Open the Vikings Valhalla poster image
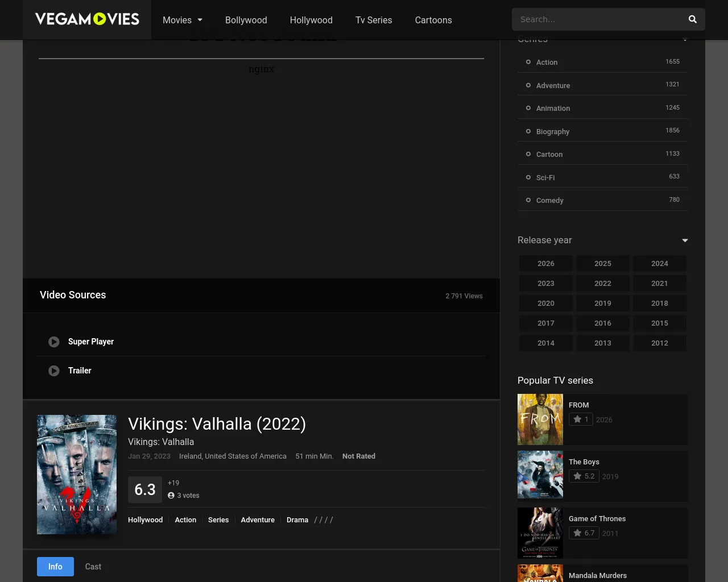 pos(77,475)
